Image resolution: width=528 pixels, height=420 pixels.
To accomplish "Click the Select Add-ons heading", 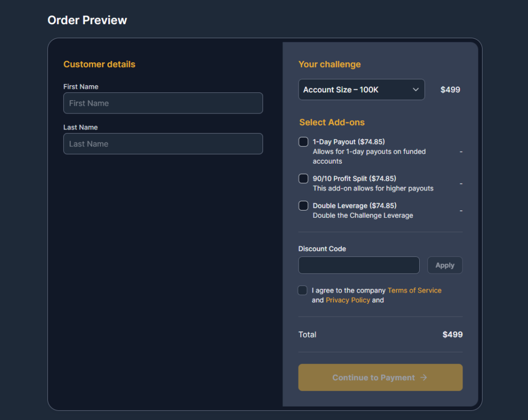I will (332, 122).
